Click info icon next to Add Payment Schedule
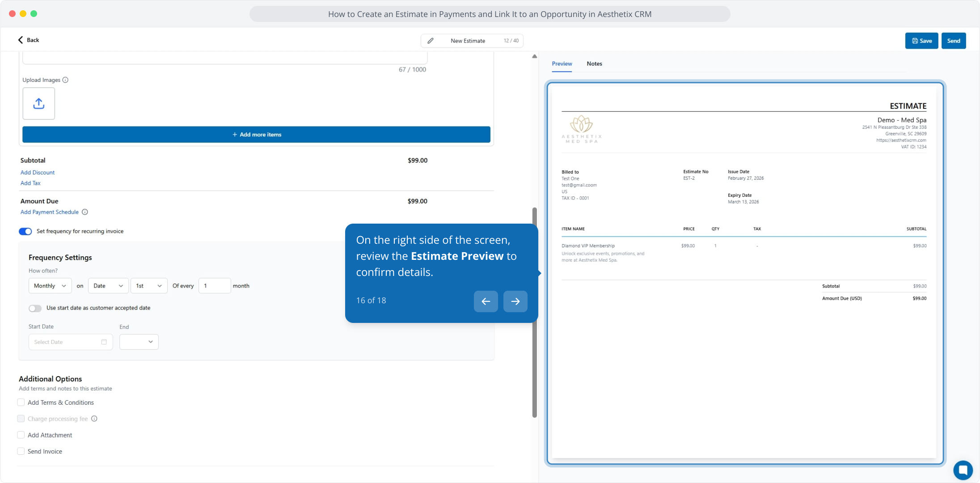 85,212
